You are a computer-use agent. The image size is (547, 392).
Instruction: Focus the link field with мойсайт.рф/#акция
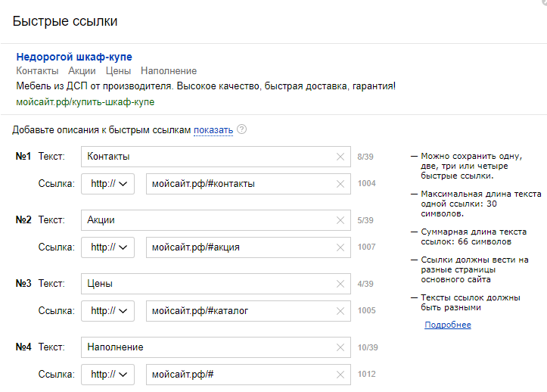[248, 247]
